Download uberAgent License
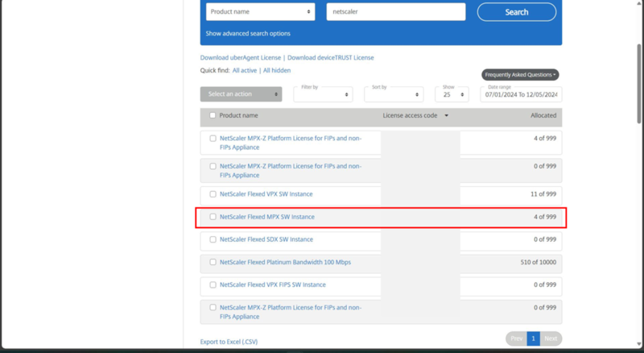Image resolution: width=644 pixels, height=353 pixels. coord(241,57)
